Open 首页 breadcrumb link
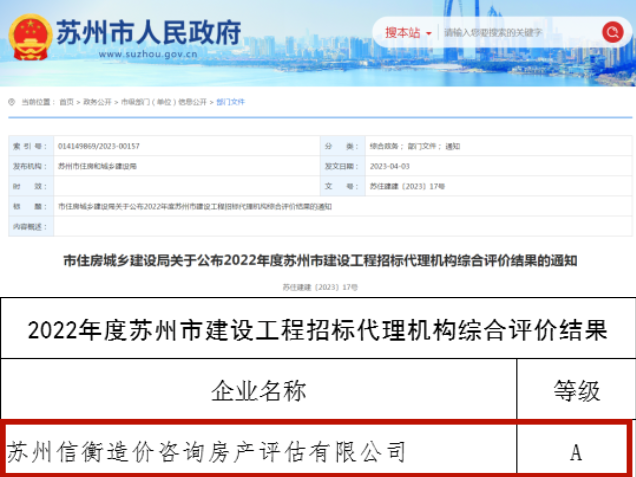 tap(67, 102)
